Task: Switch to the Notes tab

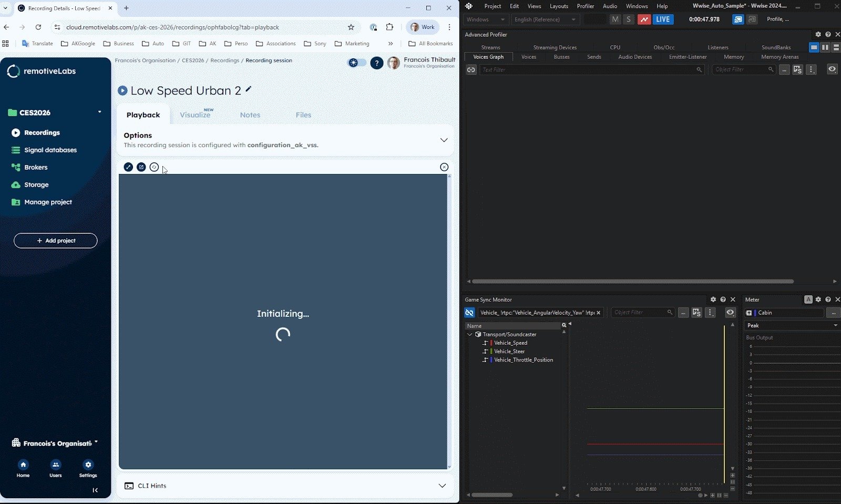Action: 250,115
